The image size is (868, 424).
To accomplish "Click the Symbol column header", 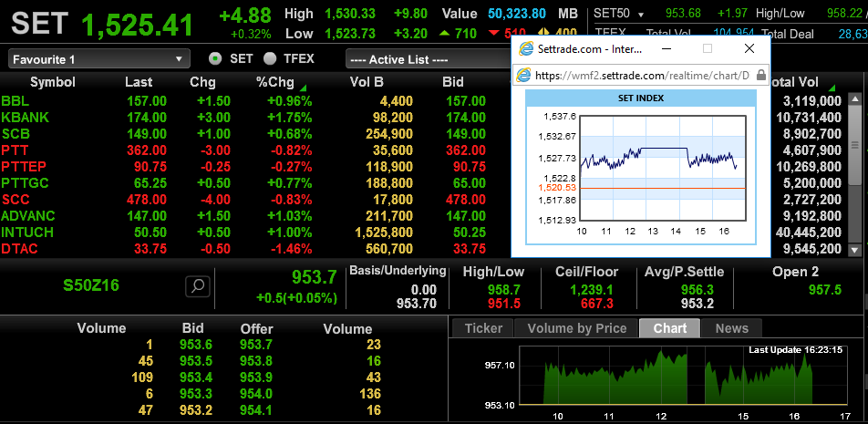I will [x=53, y=82].
